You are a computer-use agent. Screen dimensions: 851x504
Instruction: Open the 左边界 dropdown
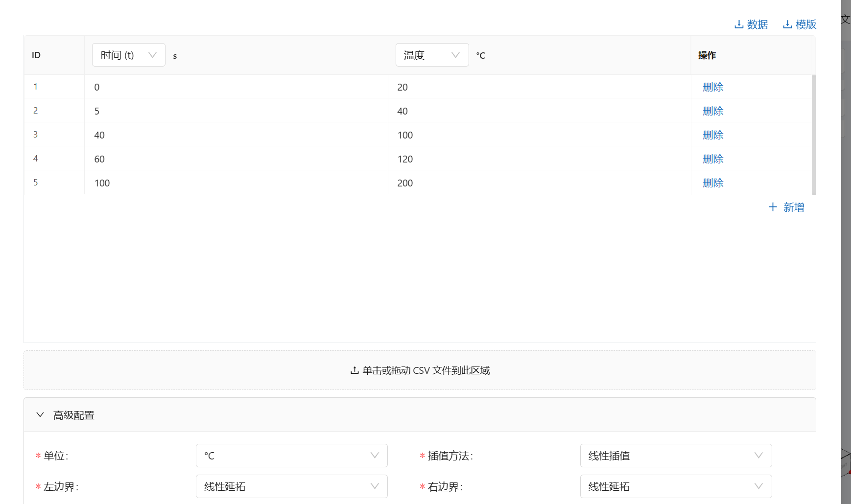tap(292, 486)
